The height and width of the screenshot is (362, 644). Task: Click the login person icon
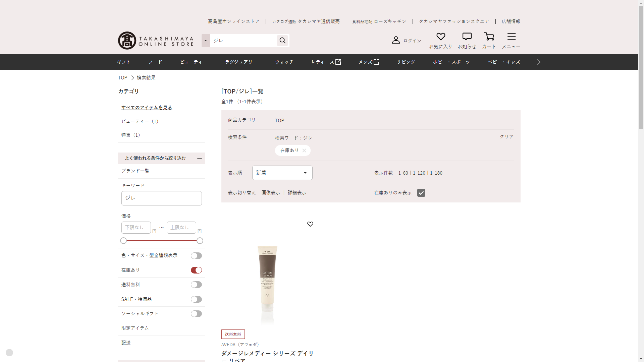396,40
